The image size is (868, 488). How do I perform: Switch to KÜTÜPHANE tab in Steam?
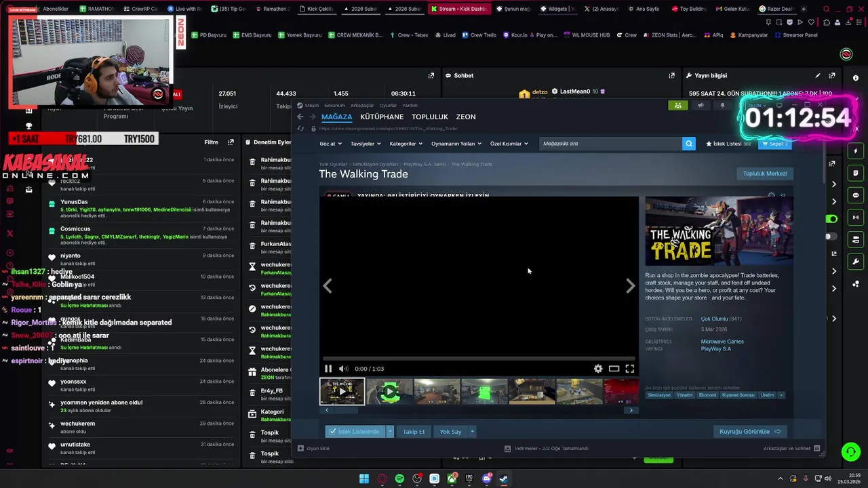click(x=382, y=117)
